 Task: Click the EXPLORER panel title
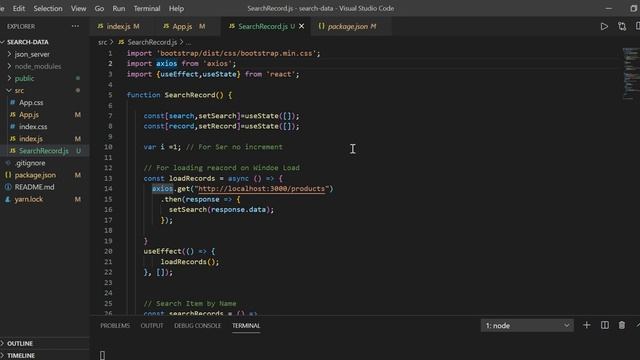pyautogui.click(x=21, y=27)
